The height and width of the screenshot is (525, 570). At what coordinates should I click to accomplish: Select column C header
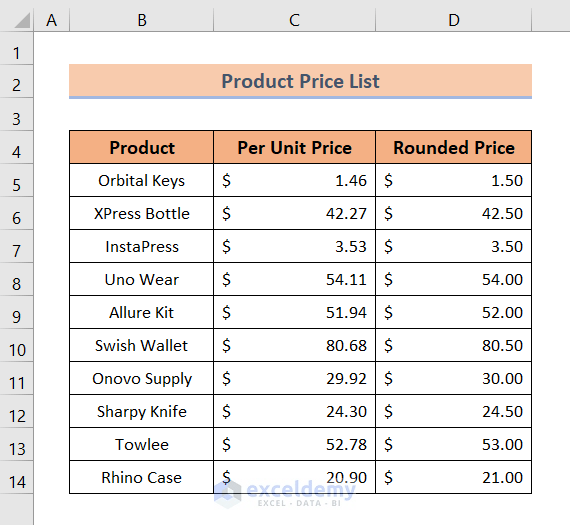294,20
